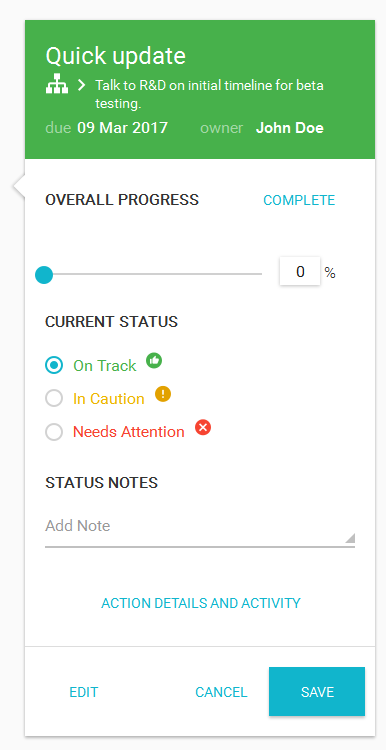Click the hierarchy tree icon in header
Screen dimensions: 386x750
pyautogui.click(x=57, y=85)
